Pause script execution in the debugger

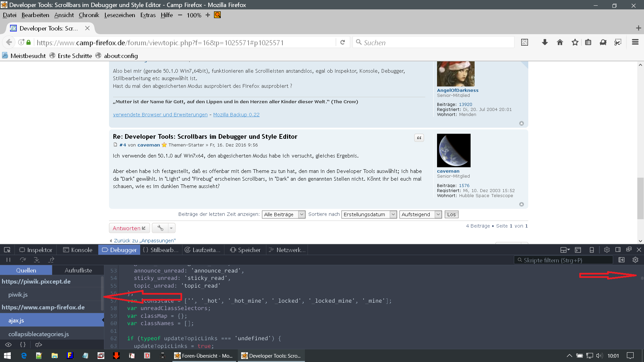click(x=8, y=260)
